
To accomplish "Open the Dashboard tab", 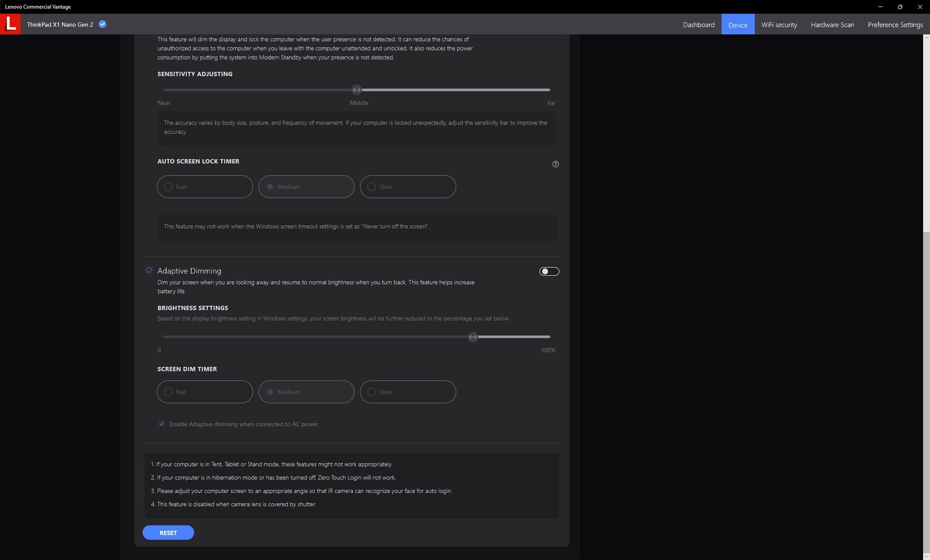I will click(698, 25).
